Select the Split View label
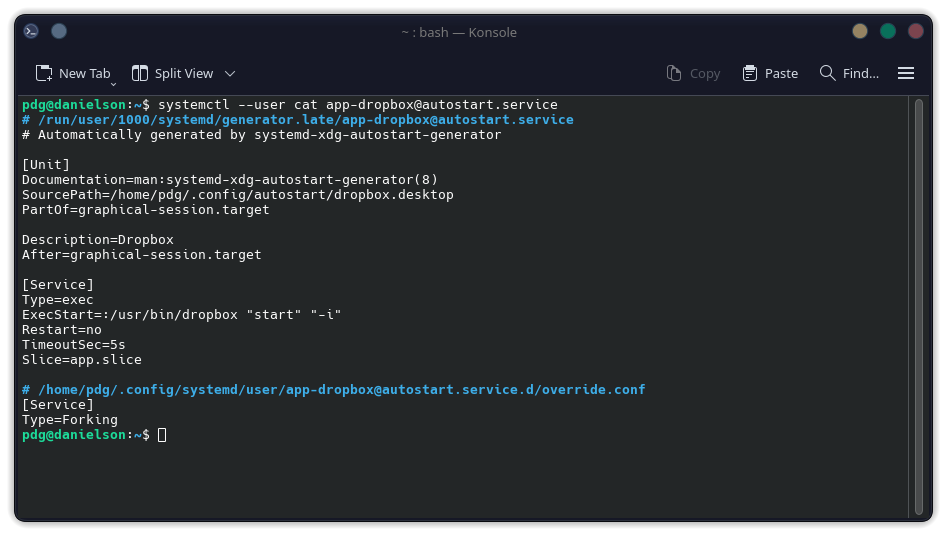The height and width of the screenshot is (536, 947). [184, 73]
